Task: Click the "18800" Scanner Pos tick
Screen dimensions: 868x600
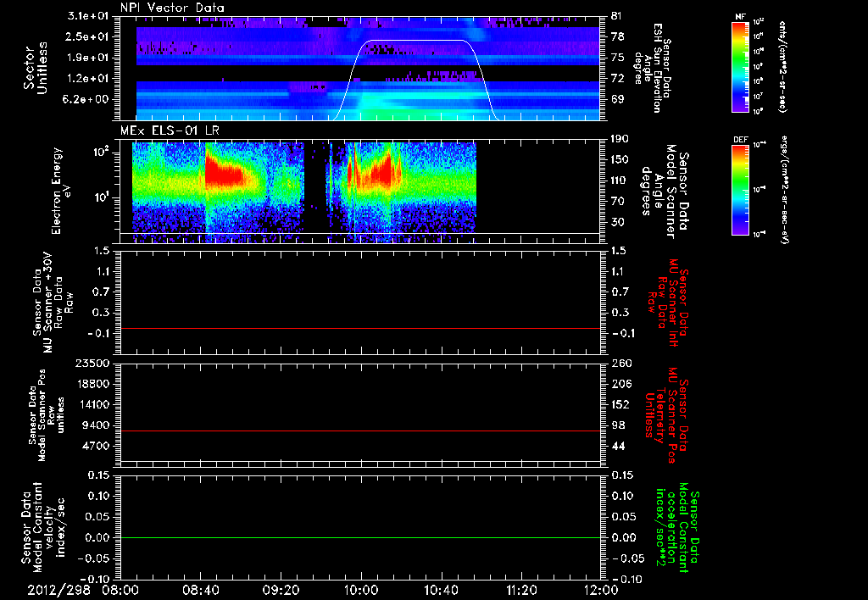Action: tap(92, 384)
